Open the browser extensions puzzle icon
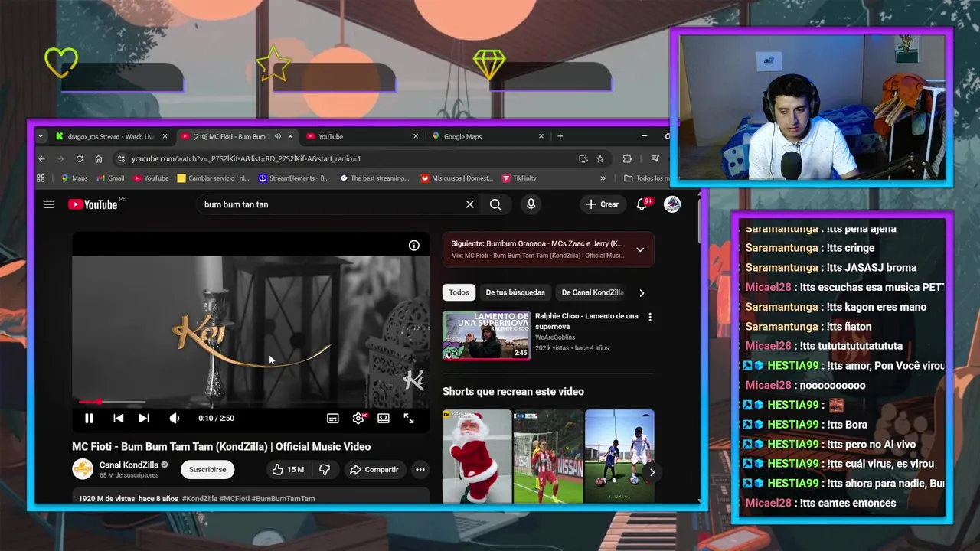The height and width of the screenshot is (551, 980). click(x=627, y=158)
